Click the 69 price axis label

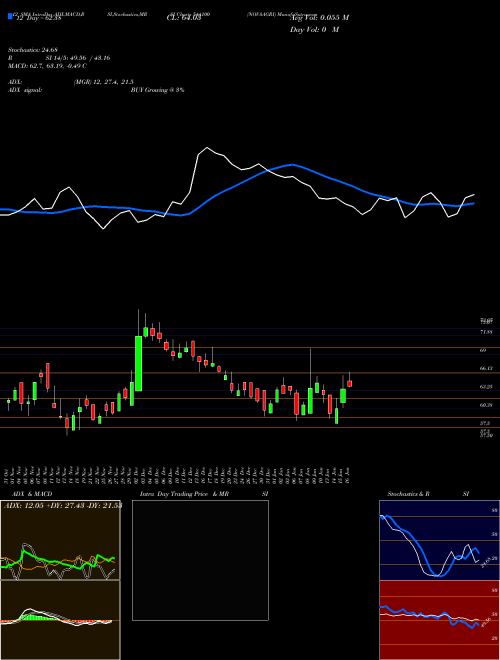483,350
